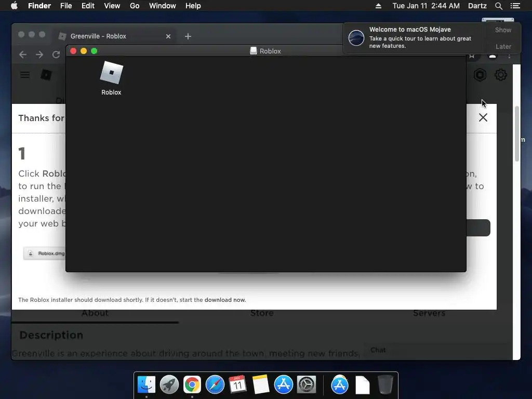This screenshot has width=532, height=399.
Task: Open the Apple menu
Action: coord(14,6)
